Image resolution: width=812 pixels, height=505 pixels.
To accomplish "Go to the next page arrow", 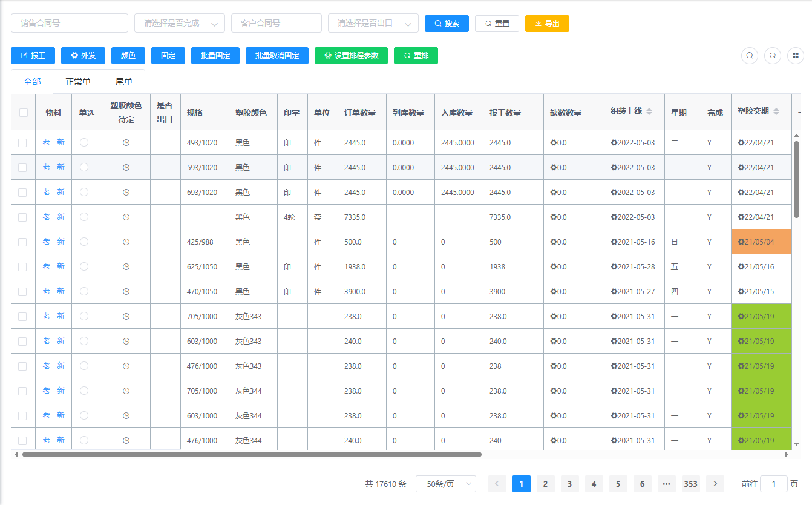I will click(715, 484).
